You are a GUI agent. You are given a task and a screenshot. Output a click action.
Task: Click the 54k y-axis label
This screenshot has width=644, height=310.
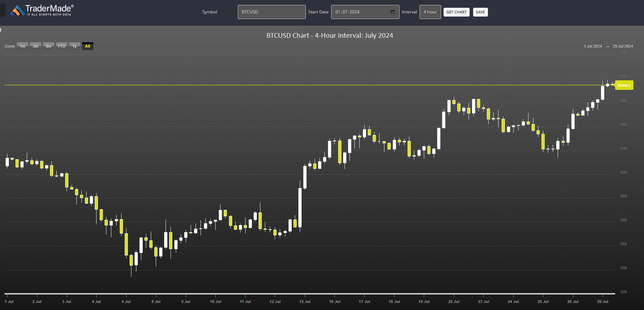pos(624,268)
